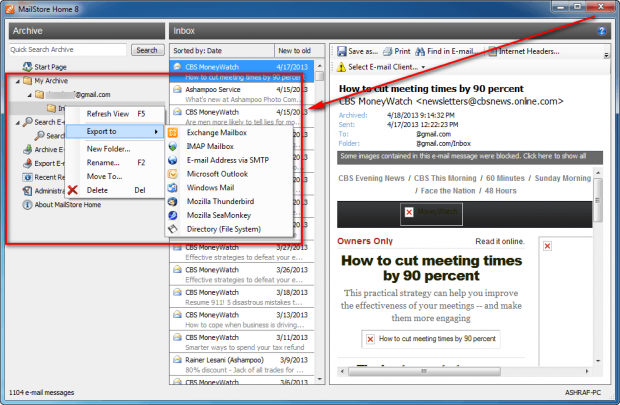The image size is (620, 405).
Task: Click the Mozilla Thunderbird icon
Action: [x=173, y=202]
